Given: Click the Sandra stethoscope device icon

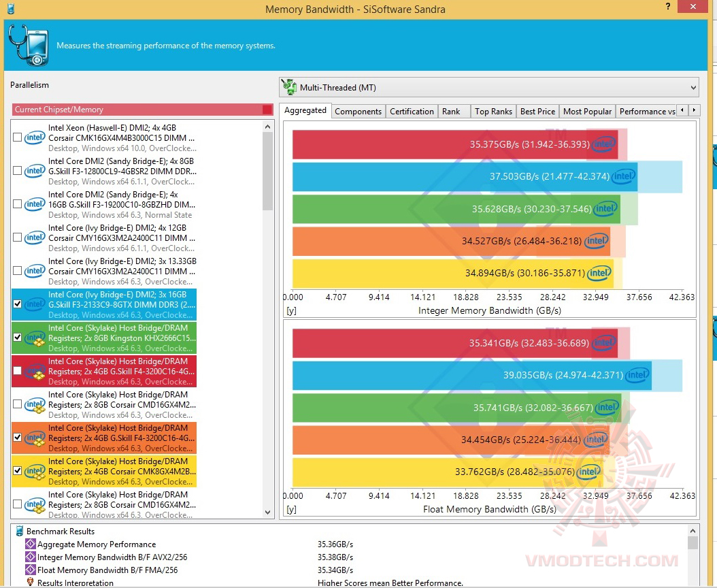Looking at the screenshot, I should (x=29, y=46).
